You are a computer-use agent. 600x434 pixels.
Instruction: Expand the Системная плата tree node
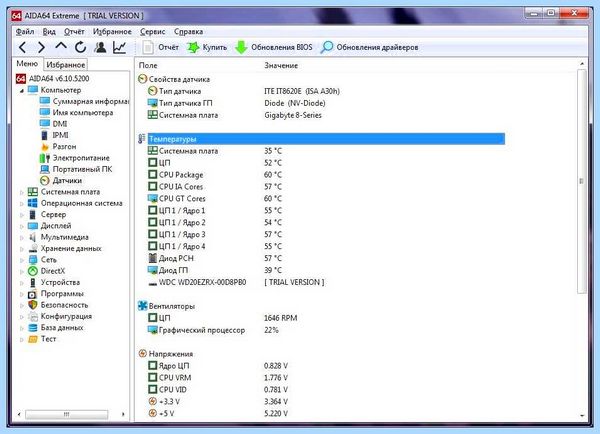click(21, 193)
